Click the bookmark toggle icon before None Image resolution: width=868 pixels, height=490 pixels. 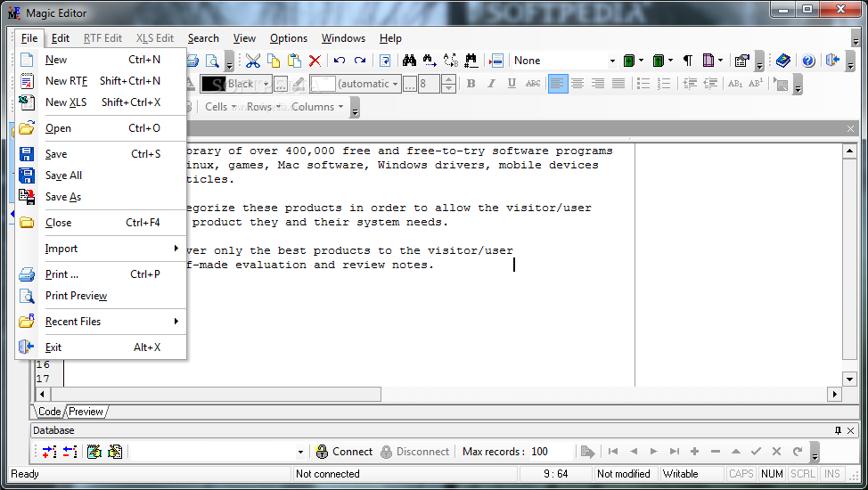(496, 61)
